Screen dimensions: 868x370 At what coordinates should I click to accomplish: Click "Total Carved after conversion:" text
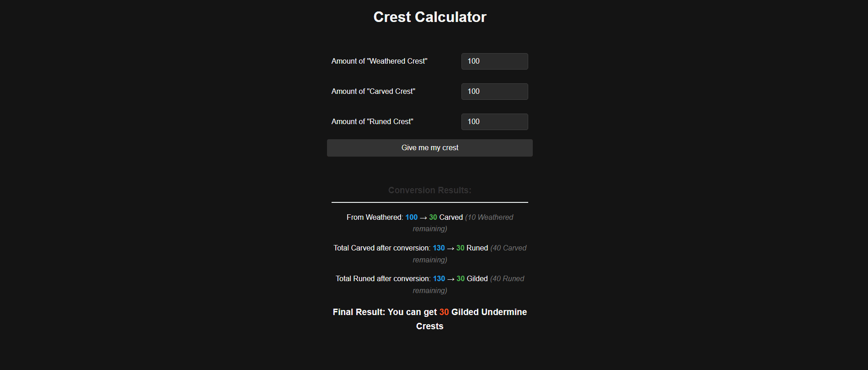click(382, 248)
